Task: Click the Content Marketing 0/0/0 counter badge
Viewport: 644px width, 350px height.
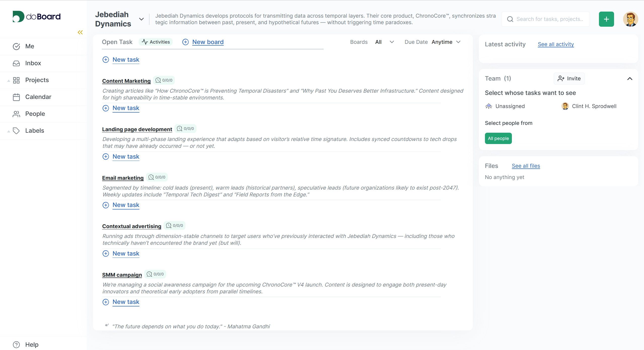Action: (x=164, y=80)
